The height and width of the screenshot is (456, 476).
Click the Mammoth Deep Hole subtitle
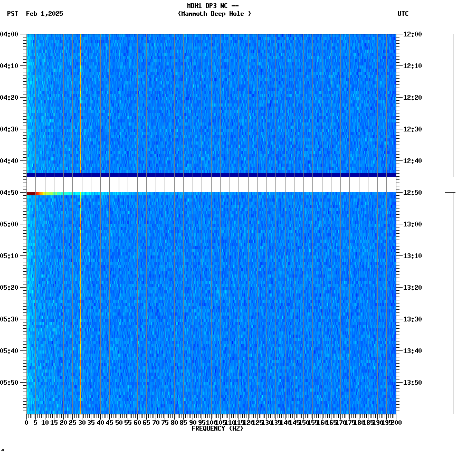coord(215,14)
